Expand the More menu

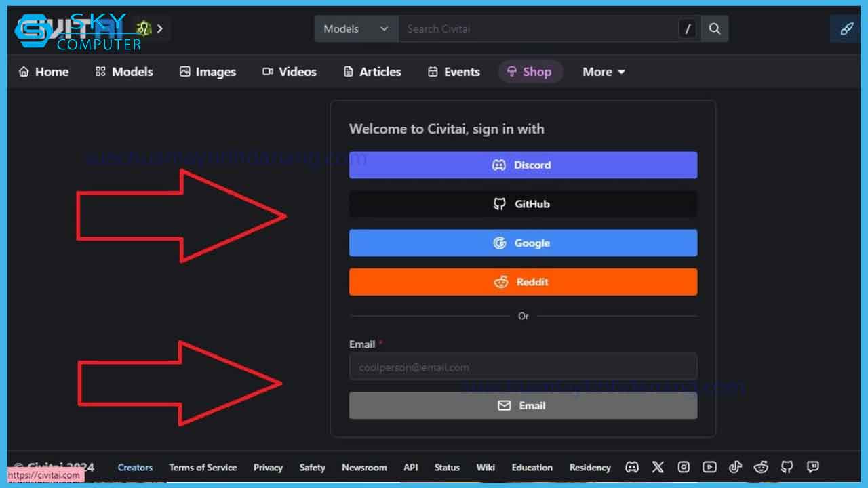point(604,72)
